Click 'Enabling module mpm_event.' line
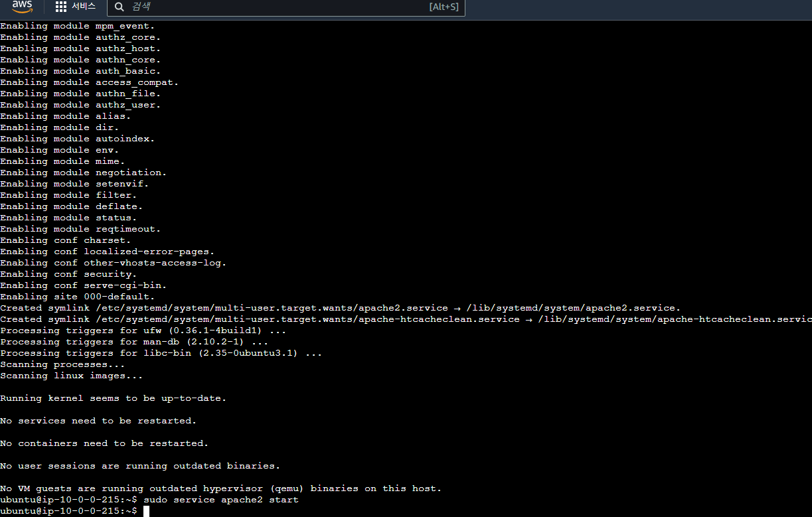 coord(78,26)
